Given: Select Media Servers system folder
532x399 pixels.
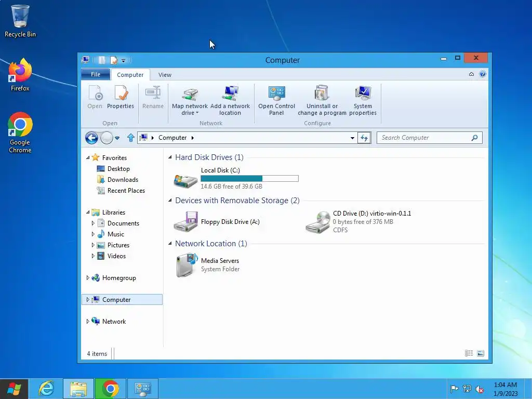Looking at the screenshot, I should (x=208, y=265).
